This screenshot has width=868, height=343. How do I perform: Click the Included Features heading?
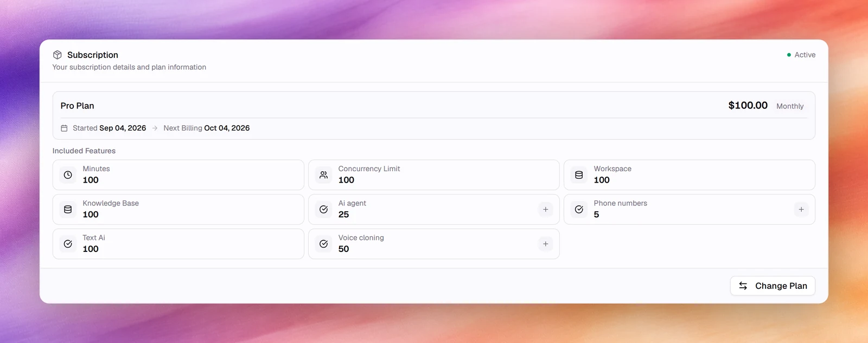[x=84, y=151]
